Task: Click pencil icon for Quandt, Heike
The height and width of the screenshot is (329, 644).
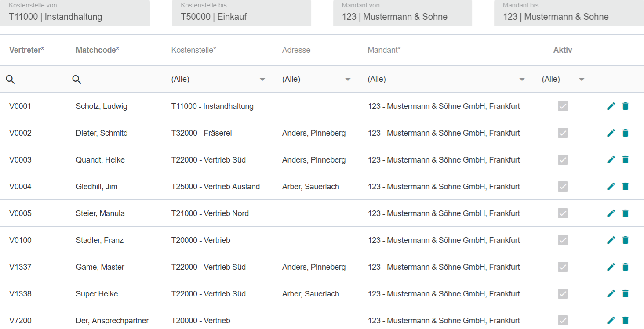Action: coord(611,160)
